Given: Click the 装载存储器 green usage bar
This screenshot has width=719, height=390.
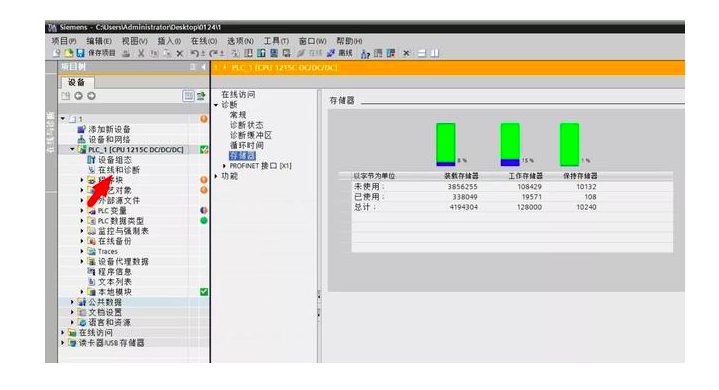Looking at the screenshot, I should pos(446,144).
